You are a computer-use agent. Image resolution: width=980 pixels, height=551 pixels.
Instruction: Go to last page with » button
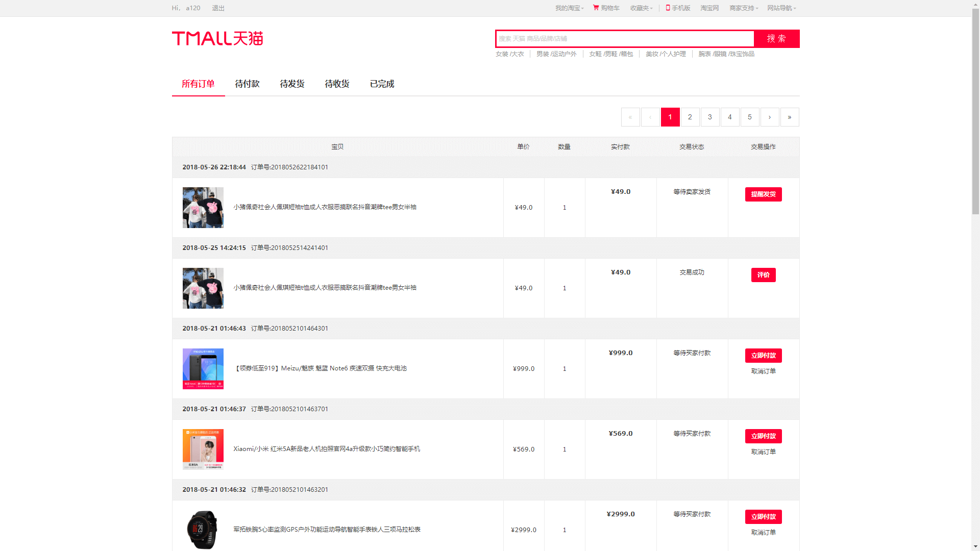click(x=790, y=117)
